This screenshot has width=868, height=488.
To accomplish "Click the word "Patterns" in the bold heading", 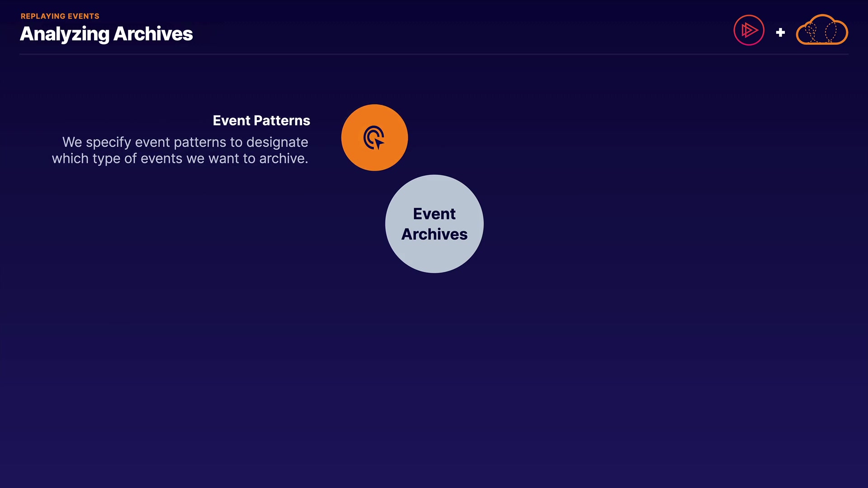I will pos(282,121).
